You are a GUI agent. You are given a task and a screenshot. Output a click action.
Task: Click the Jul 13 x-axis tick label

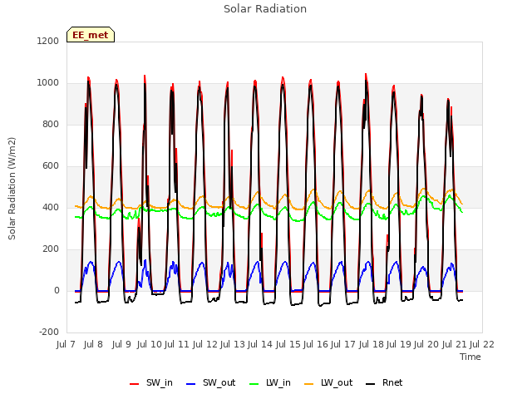(x=233, y=345)
